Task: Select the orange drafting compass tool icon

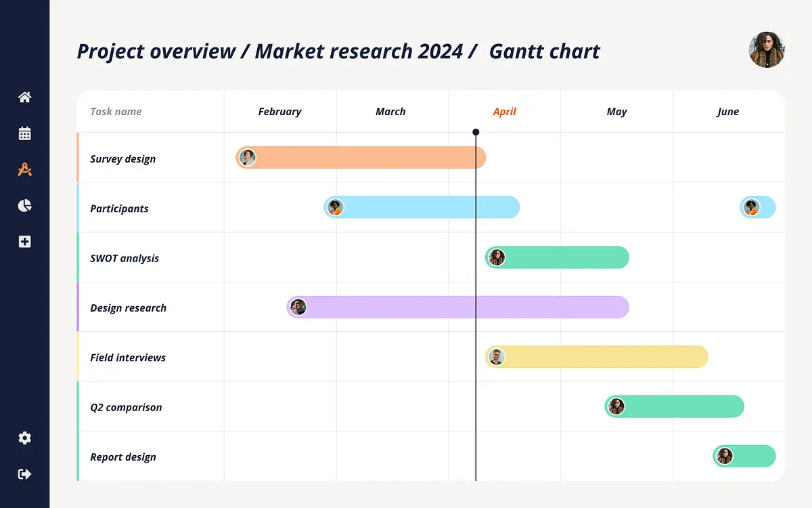Action: pyautogui.click(x=24, y=169)
